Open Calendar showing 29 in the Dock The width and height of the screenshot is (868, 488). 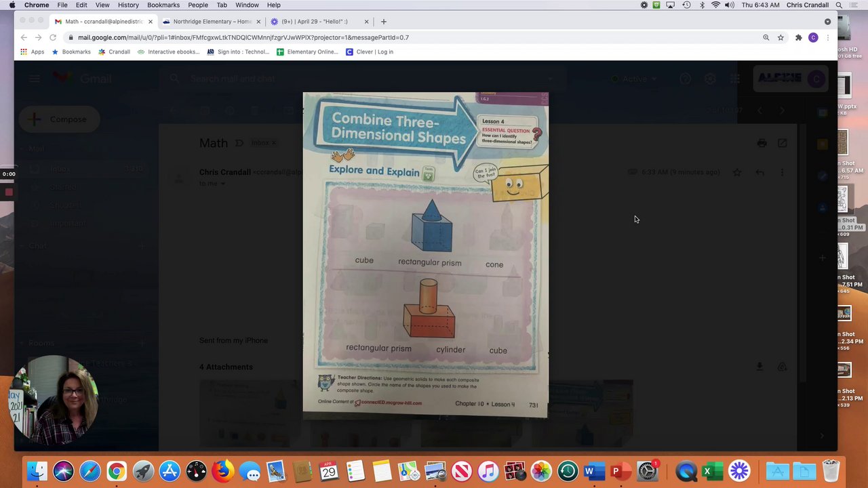[329, 470]
